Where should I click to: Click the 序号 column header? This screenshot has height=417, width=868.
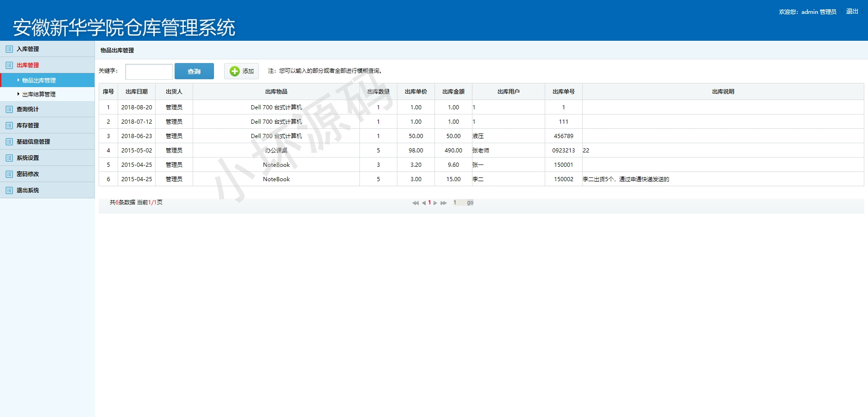pos(108,92)
